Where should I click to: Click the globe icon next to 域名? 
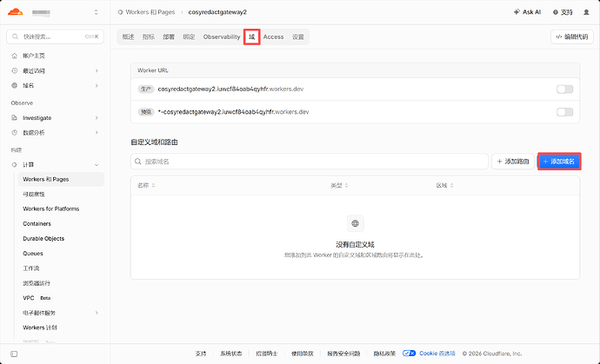[15, 86]
